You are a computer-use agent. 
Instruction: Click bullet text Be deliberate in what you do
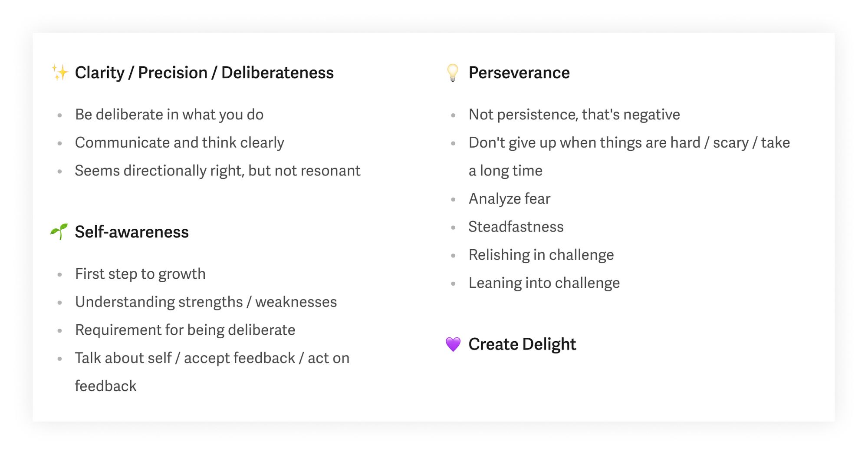169,115
